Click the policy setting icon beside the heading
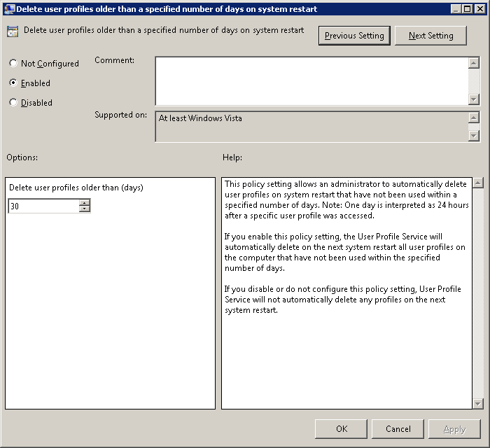Image resolution: width=490 pixels, height=448 pixels. [13, 31]
